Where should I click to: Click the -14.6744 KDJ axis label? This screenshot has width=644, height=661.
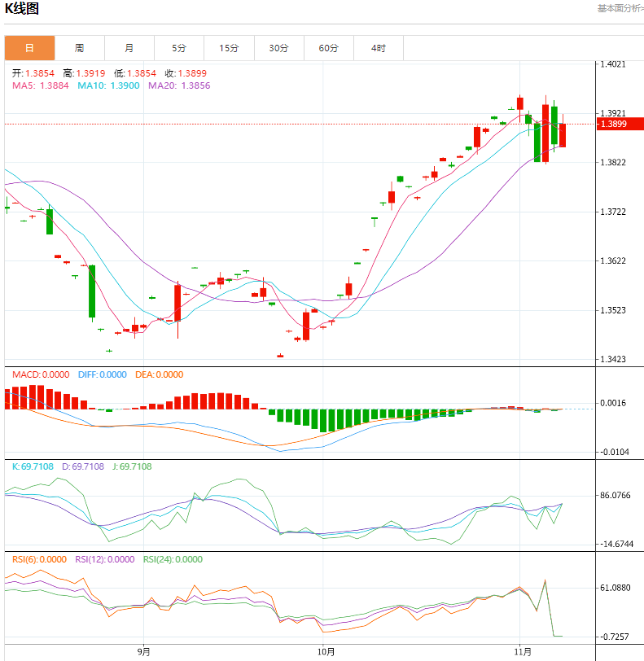pos(616,545)
